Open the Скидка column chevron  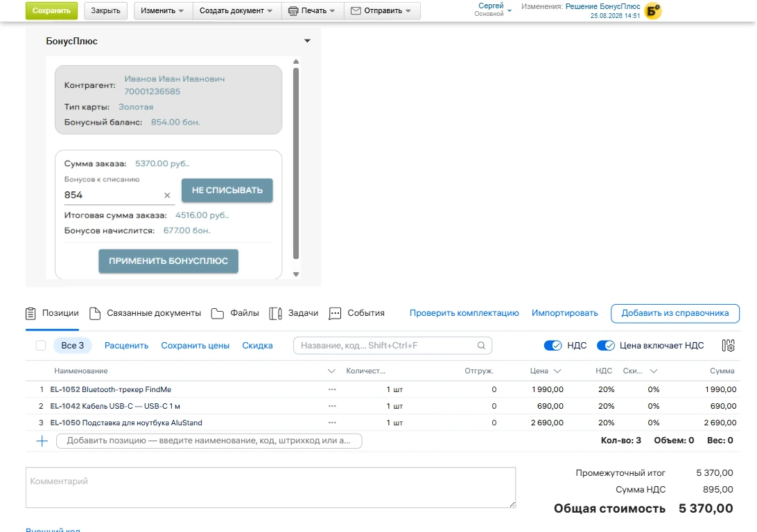654,371
